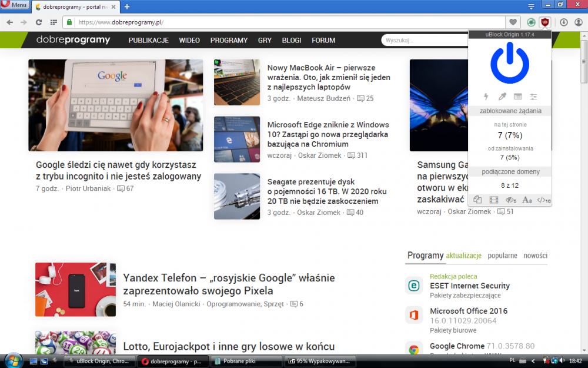Screen dimensions: 588x368
Task: Toggle uBlock no-popups switch icon
Action: 477,200
